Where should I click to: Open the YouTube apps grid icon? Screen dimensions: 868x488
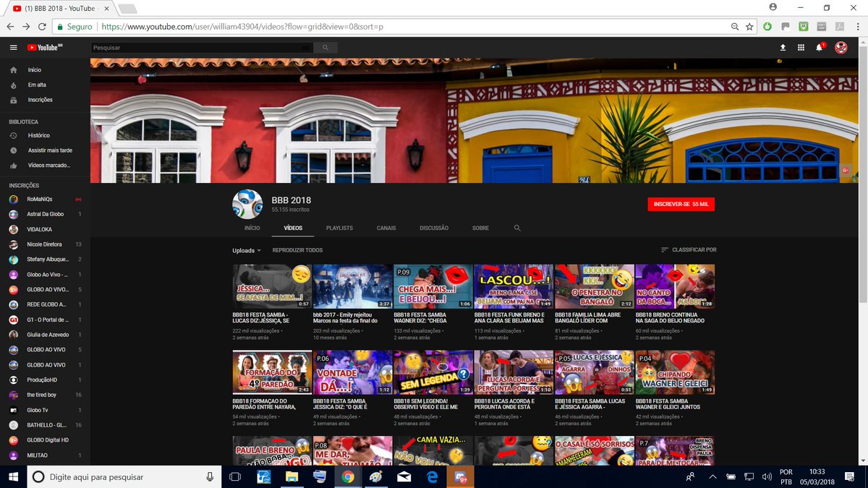801,48
